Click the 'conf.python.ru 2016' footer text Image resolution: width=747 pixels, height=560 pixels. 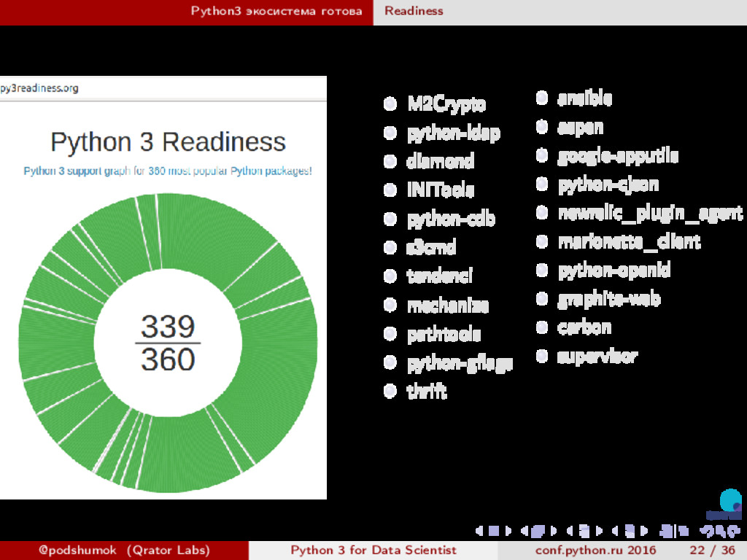(x=595, y=551)
